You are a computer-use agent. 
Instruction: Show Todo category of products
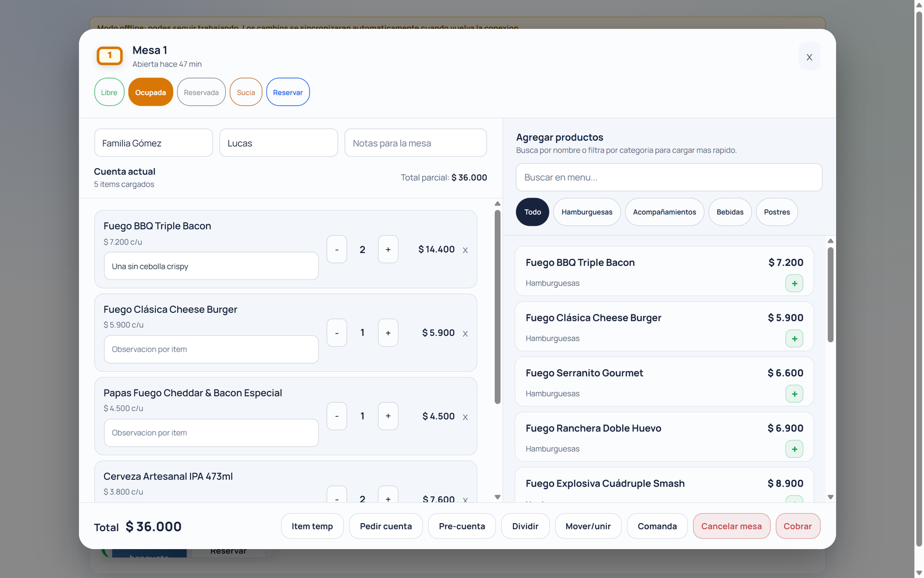pyautogui.click(x=532, y=212)
